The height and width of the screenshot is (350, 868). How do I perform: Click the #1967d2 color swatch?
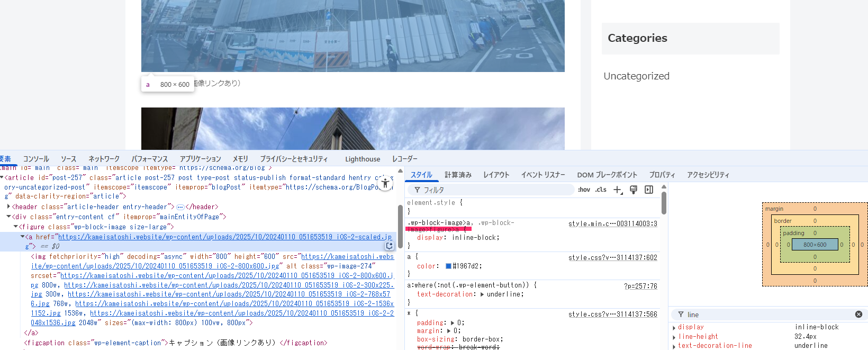(x=448, y=266)
